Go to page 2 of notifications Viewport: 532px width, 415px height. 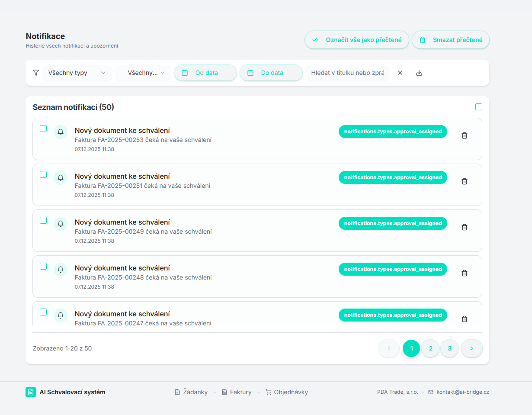coord(430,348)
